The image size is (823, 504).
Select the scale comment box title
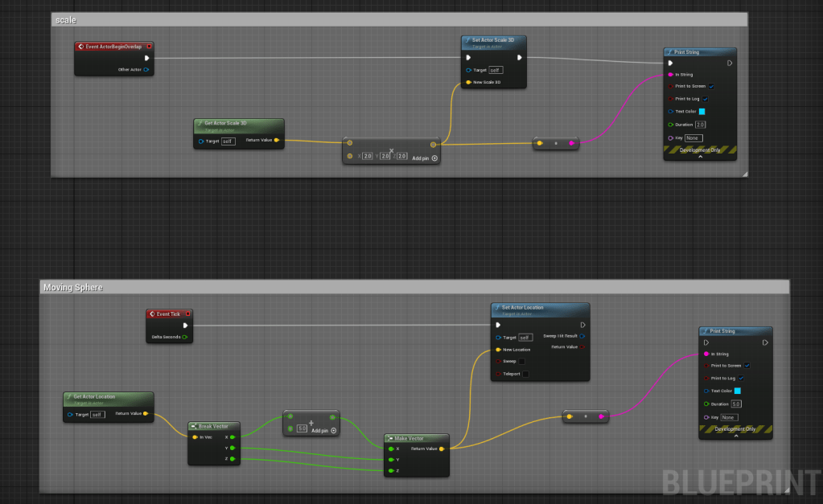tap(65, 19)
